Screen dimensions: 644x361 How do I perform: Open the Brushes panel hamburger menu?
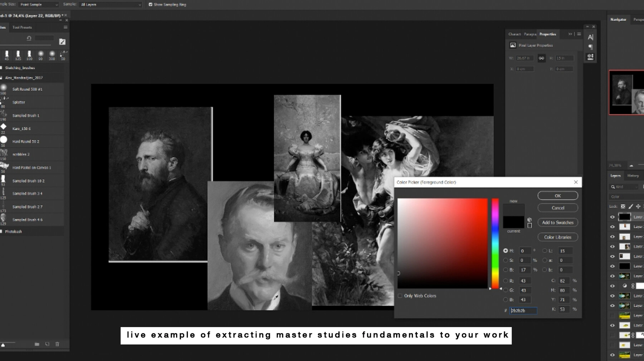click(x=65, y=27)
